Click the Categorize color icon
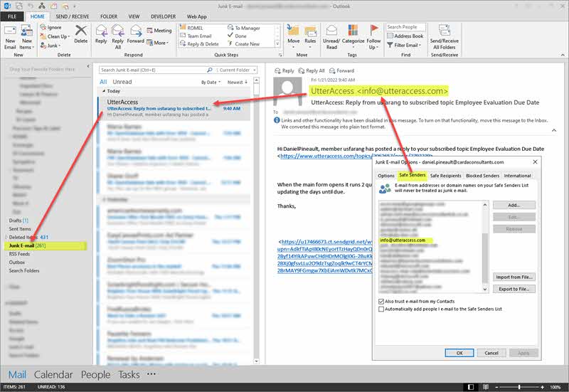569x392 pixels. (353, 30)
